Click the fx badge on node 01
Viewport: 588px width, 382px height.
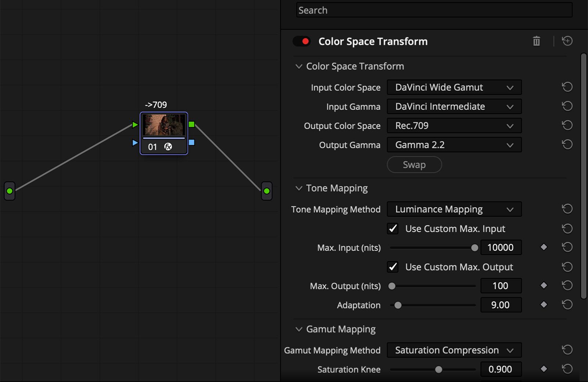point(169,147)
